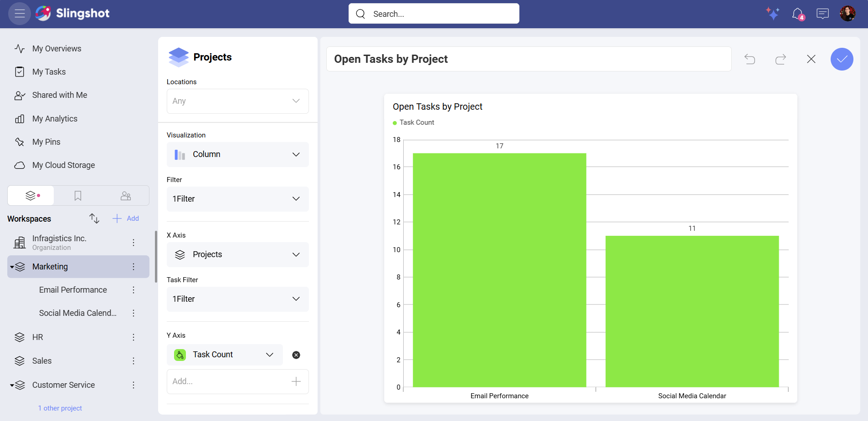The height and width of the screenshot is (421, 868).
Task: Open the chat messages icon
Action: click(x=822, y=14)
